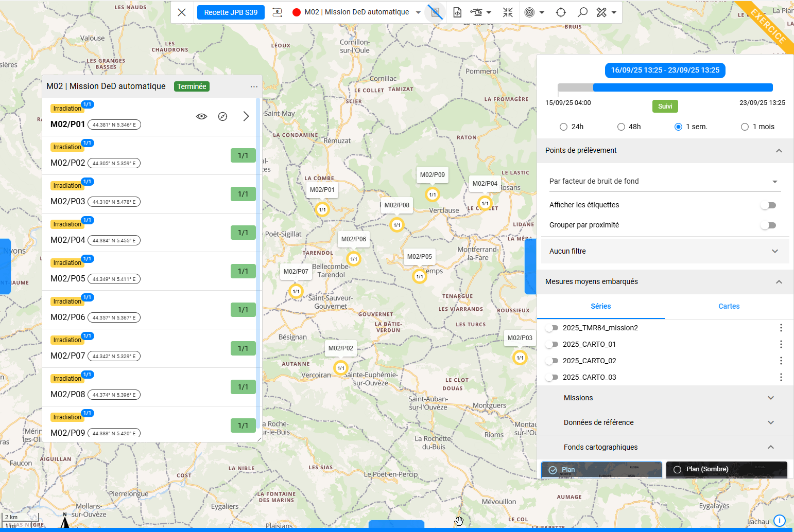Screen dimensions: 794x532
Task: Click the Recette JPB S39 button
Action: pos(231,12)
